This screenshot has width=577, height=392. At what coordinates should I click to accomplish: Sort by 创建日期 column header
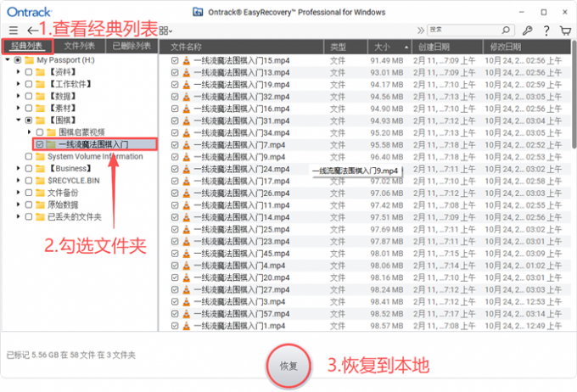[447, 47]
